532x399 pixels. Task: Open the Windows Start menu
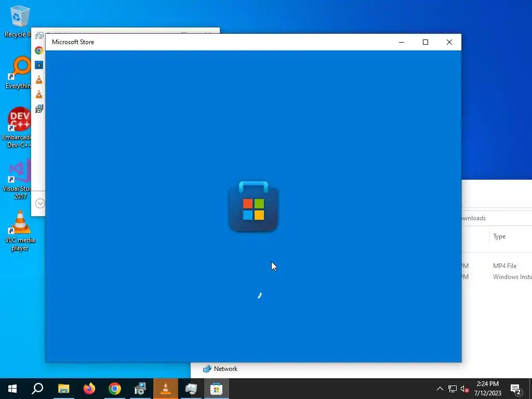click(x=12, y=389)
